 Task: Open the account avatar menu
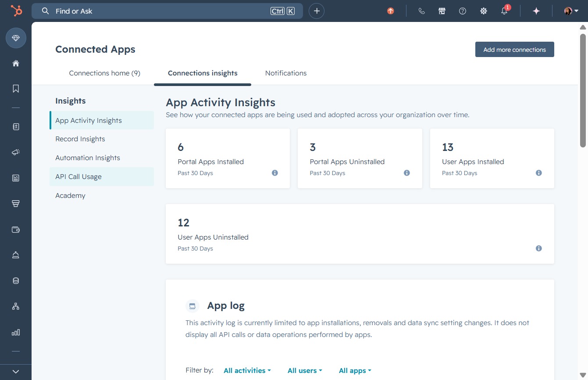(x=571, y=11)
